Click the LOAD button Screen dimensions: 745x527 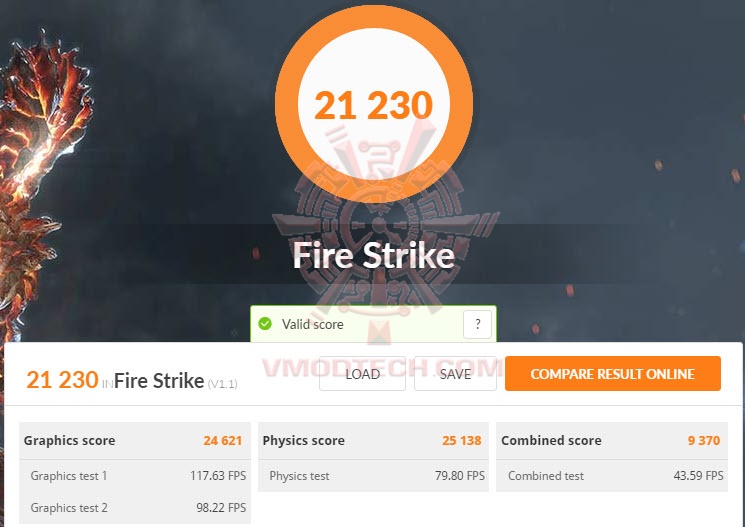click(x=363, y=374)
